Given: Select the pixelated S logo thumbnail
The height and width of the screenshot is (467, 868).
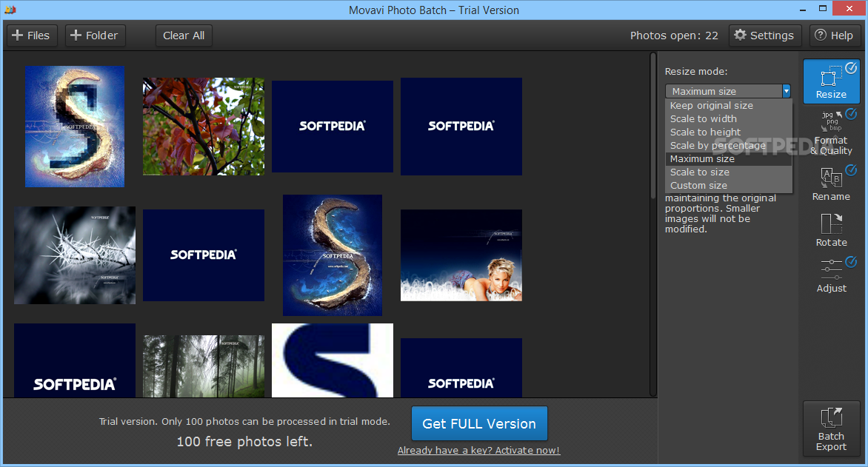Looking at the screenshot, I should [x=75, y=127].
